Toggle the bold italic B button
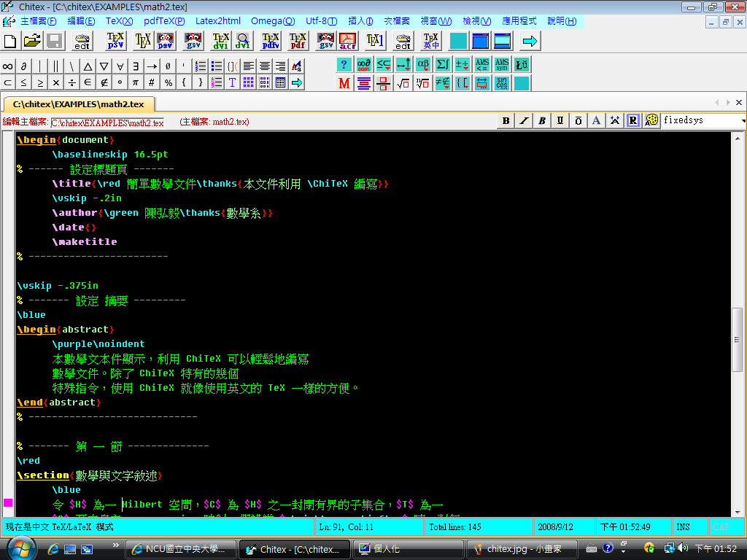 (542, 120)
